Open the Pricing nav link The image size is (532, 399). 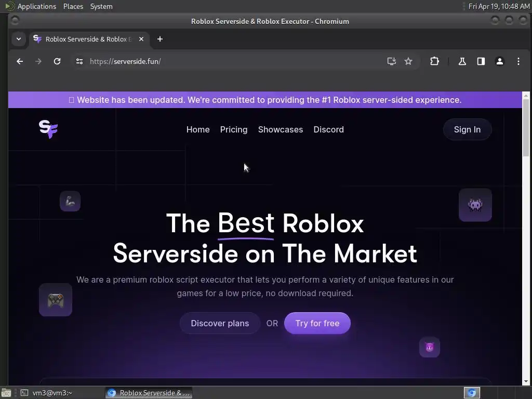coord(234,129)
